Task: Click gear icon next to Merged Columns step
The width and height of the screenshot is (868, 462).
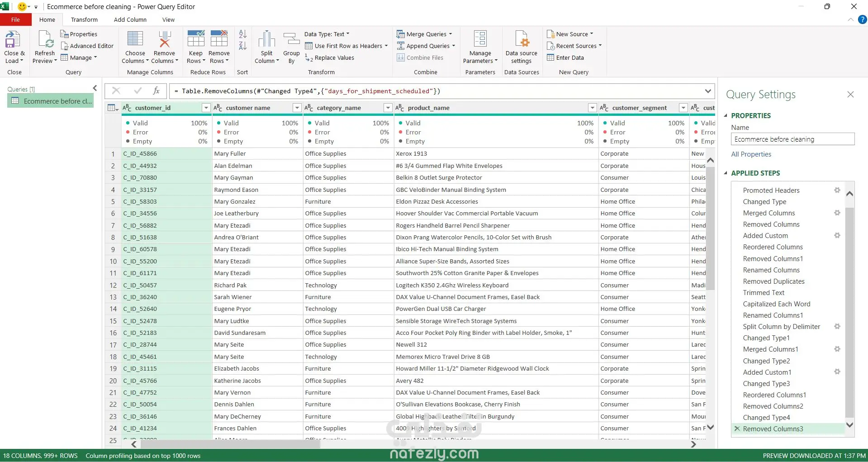Action: coord(837,213)
